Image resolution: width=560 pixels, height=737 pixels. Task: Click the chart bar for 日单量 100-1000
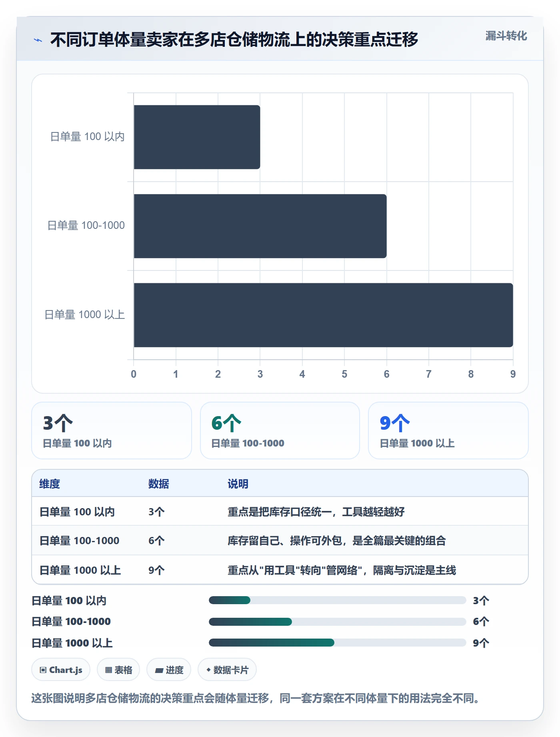260,226
